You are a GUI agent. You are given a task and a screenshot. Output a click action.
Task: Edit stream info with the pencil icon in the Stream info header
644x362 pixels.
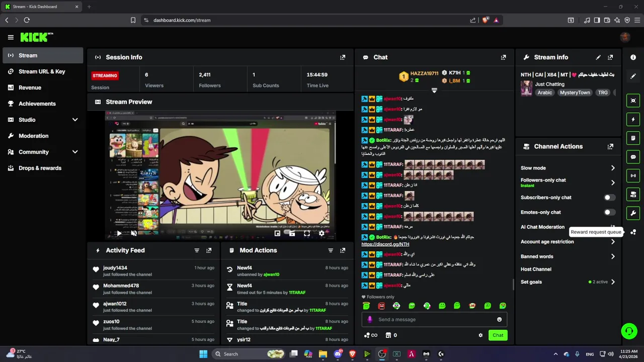click(x=598, y=57)
